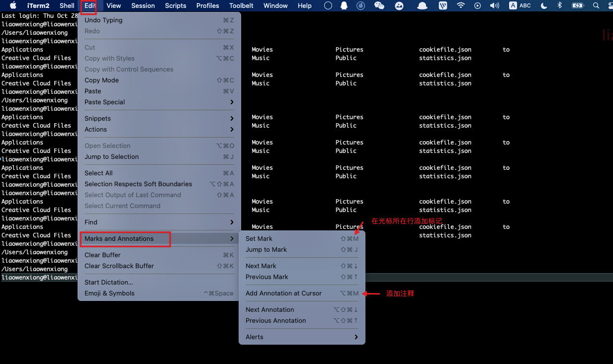Choose Next Mark
The height and width of the screenshot is (364, 613).
click(302, 266)
